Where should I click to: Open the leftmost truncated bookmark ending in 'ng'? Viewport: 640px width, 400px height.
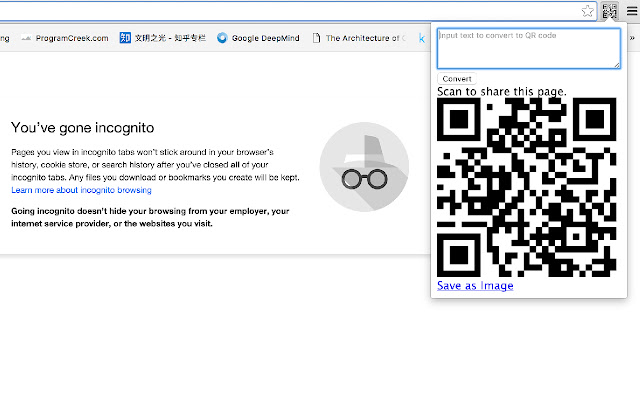pyautogui.click(x=5, y=39)
